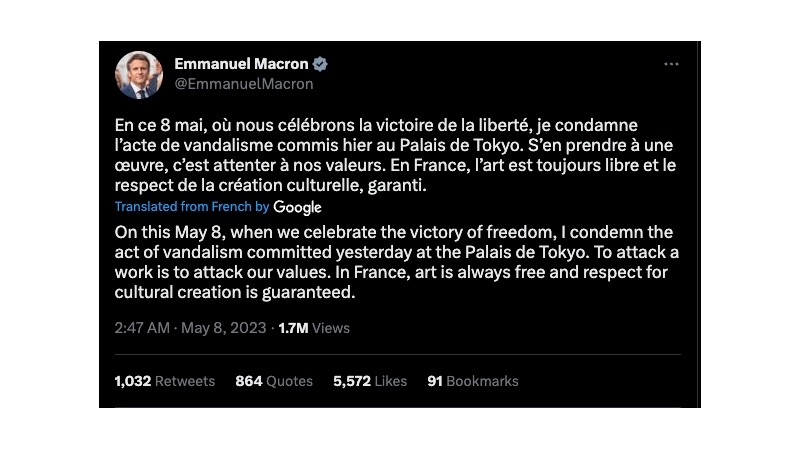Open Emmanuel Macron's profile photo
Screen dimensions: 800x450
(139, 75)
